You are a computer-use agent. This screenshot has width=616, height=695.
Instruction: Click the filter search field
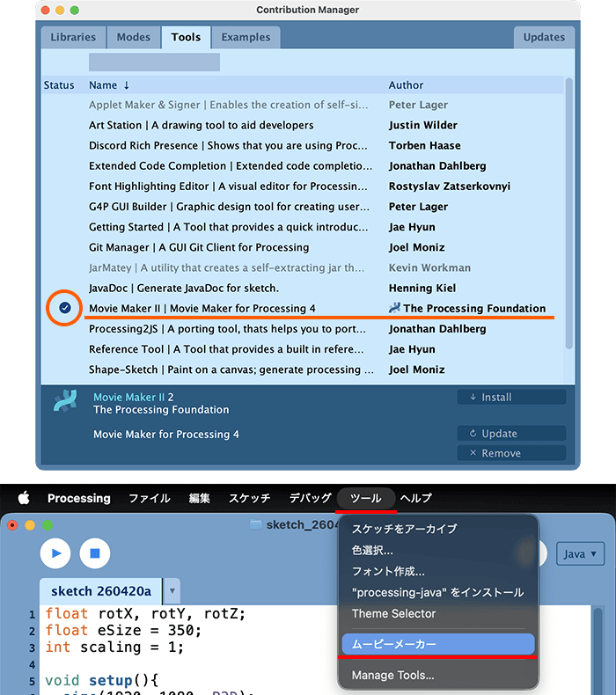pos(154,62)
